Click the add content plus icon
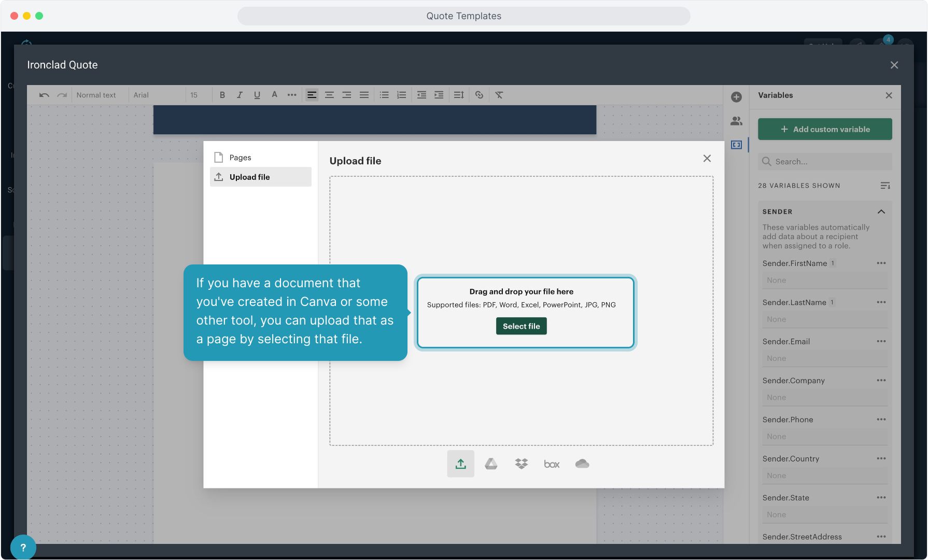Viewport: 928px width, 560px height. pos(736,97)
